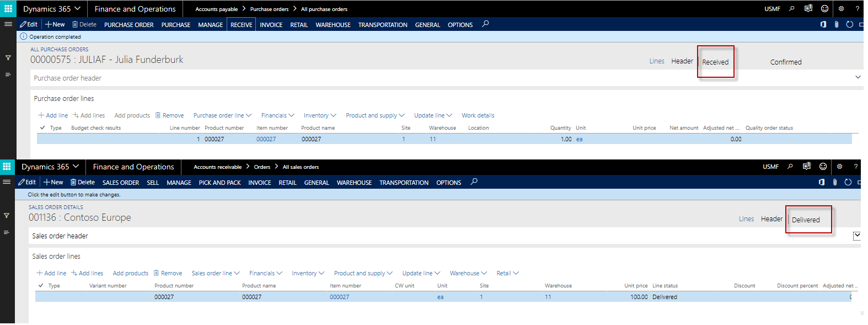Click Remove in sales order lines
This screenshot has height=325, width=868.
(x=168, y=273)
